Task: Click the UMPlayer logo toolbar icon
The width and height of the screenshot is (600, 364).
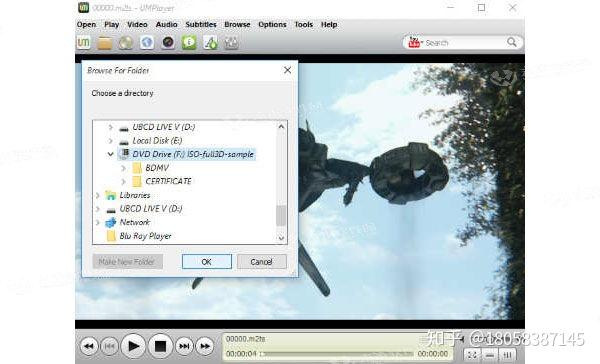Action: [x=83, y=42]
